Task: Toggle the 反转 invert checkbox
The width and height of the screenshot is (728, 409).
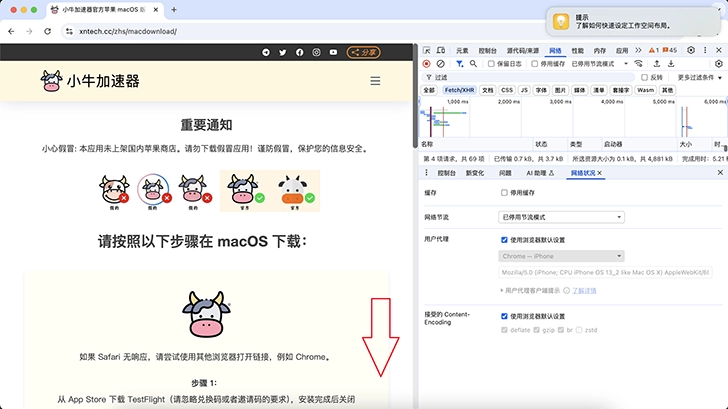Action: click(x=644, y=78)
